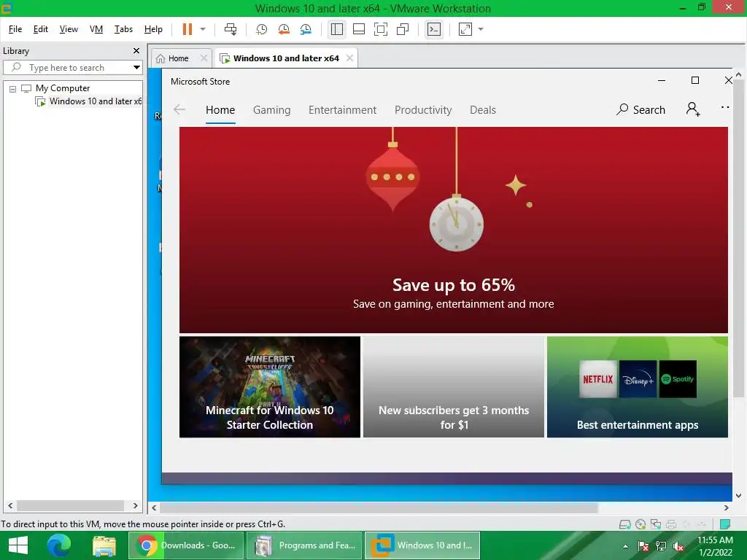Open the Store more options menu

[x=725, y=108]
